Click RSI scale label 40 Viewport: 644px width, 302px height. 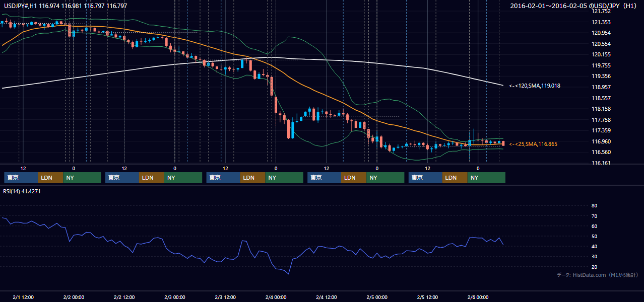[594, 246]
